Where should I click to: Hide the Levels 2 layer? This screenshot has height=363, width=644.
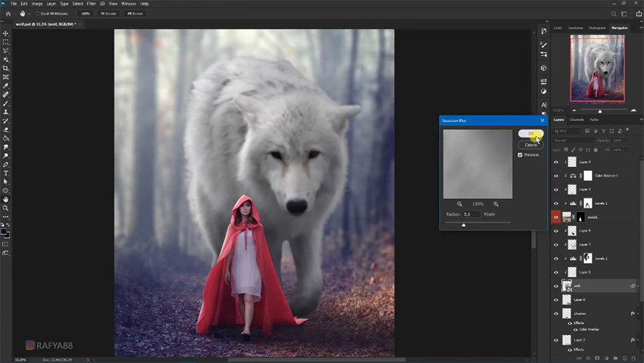click(x=556, y=259)
